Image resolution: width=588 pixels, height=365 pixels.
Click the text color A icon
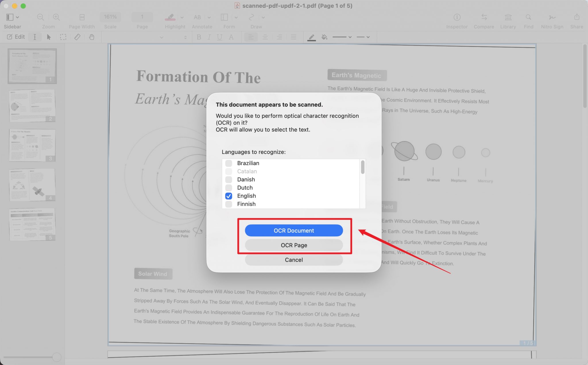click(231, 37)
